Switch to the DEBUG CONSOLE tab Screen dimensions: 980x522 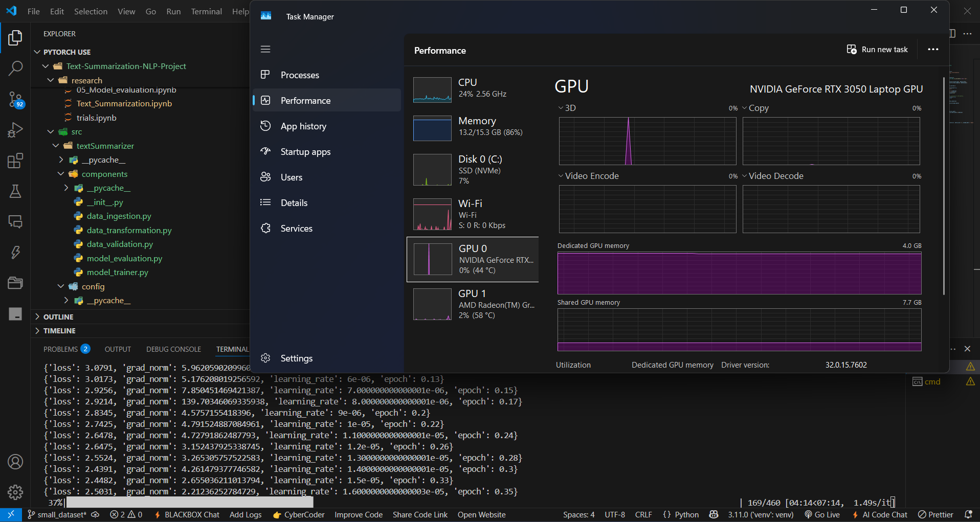tap(173, 349)
